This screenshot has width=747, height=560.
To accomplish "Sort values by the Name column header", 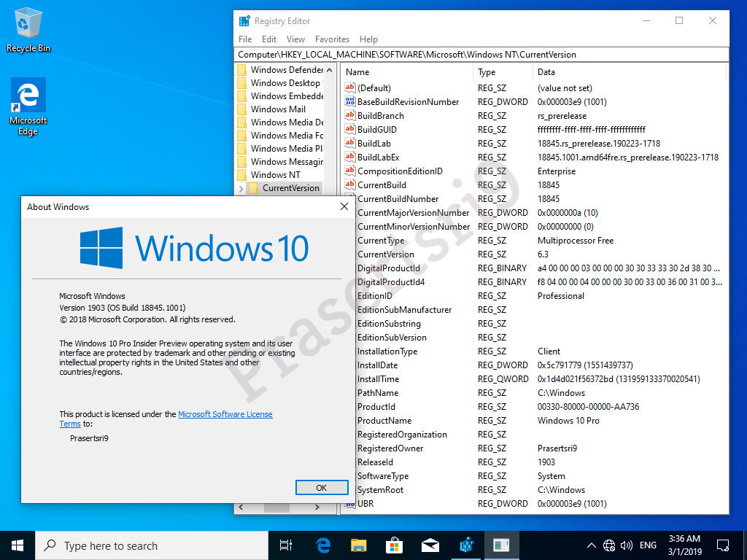I will (x=407, y=72).
